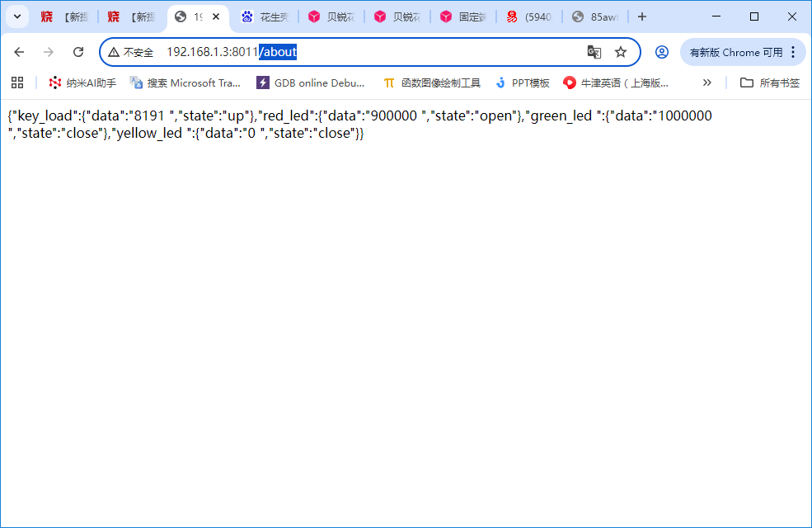The height and width of the screenshot is (528, 812).
Task: Switch to the 固定 tab
Action: [x=463, y=17]
